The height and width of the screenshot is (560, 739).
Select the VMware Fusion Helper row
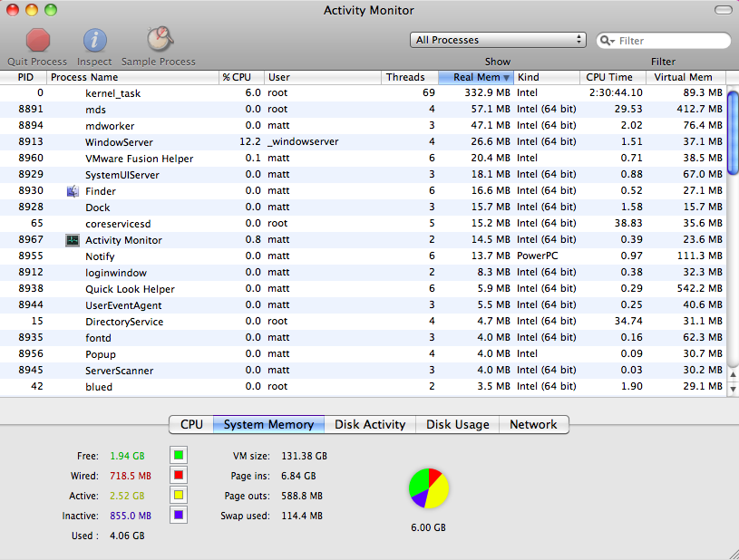click(363, 159)
